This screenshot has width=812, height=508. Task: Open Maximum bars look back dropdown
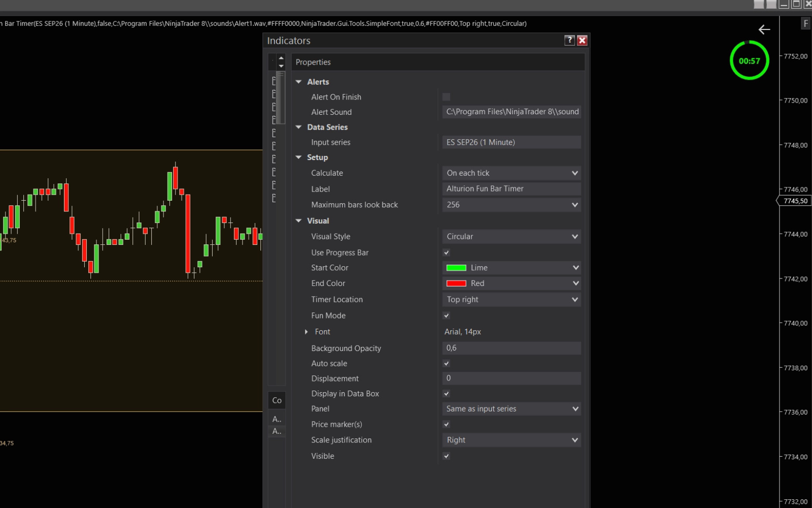(512, 205)
